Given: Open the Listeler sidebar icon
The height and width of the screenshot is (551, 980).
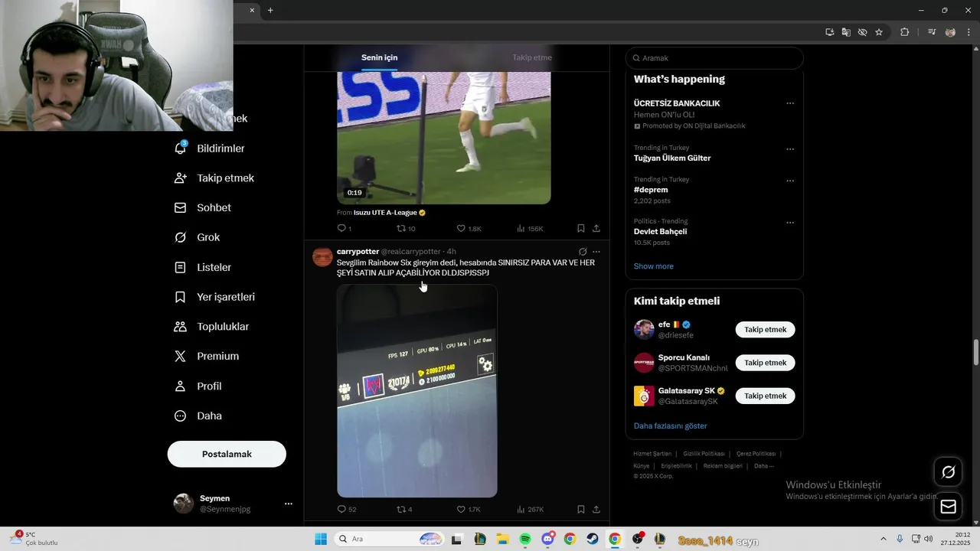Looking at the screenshot, I should click(x=181, y=267).
